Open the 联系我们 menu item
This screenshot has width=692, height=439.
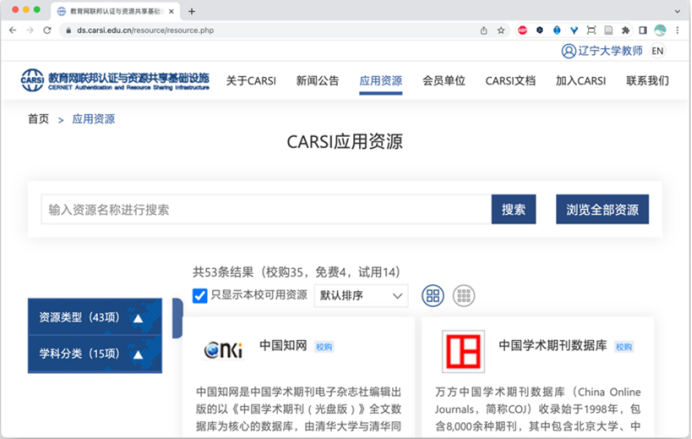click(647, 81)
